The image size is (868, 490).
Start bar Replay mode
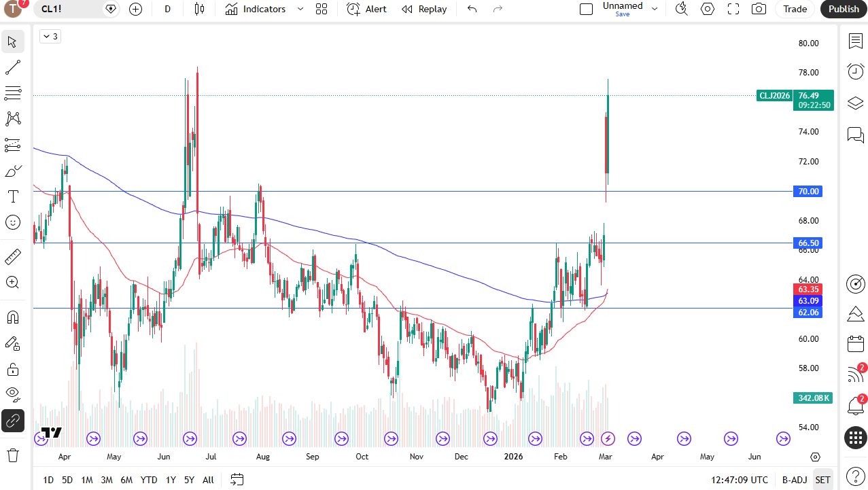(x=424, y=9)
